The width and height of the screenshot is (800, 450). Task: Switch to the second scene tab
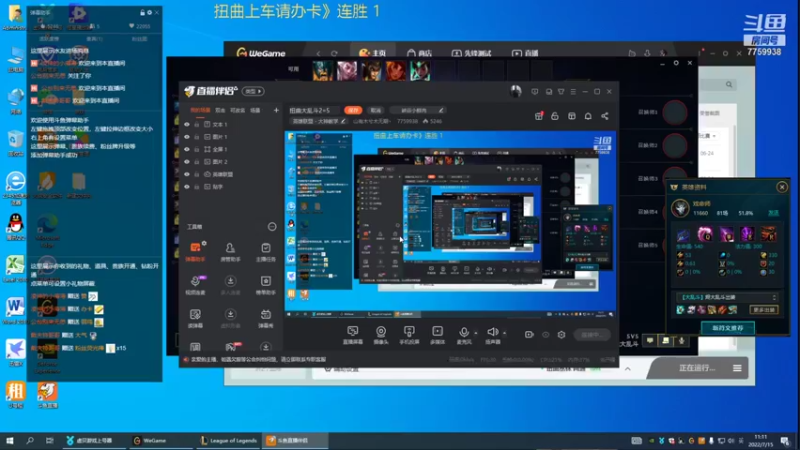point(220,110)
